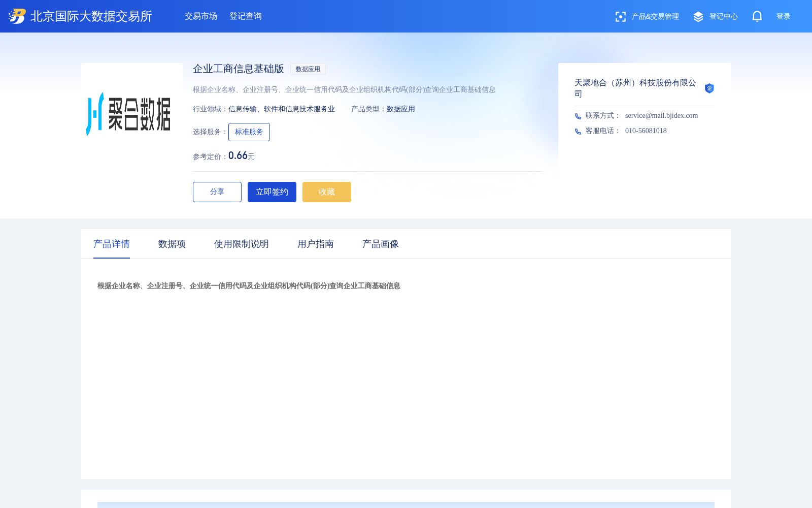Image resolution: width=812 pixels, height=508 pixels.
Task: Click the enterprise verified shield badge
Action: (709, 88)
